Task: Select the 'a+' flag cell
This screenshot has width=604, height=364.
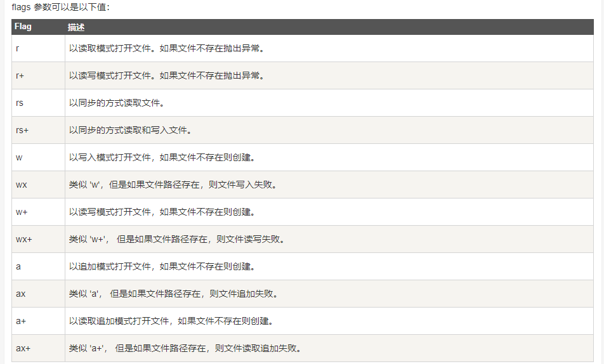Action: point(38,321)
